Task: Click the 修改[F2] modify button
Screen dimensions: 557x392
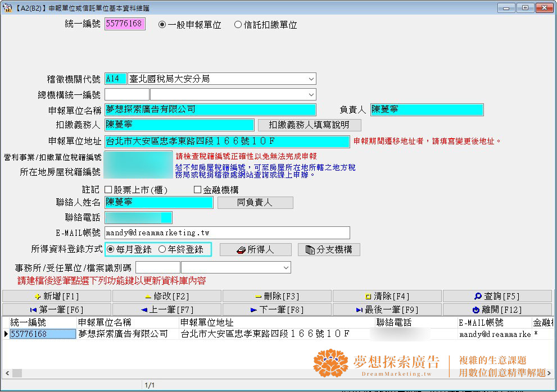Action: click(x=167, y=296)
